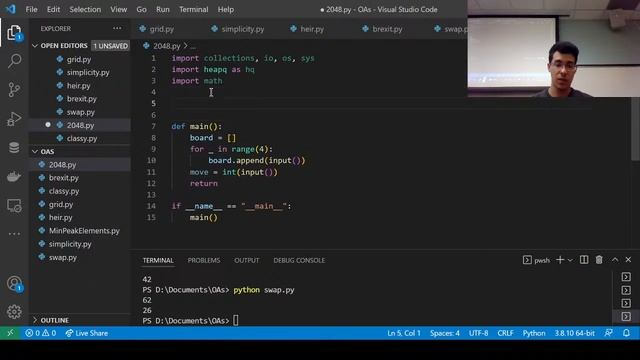Change indentation via Spaces: 4

[444, 333]
